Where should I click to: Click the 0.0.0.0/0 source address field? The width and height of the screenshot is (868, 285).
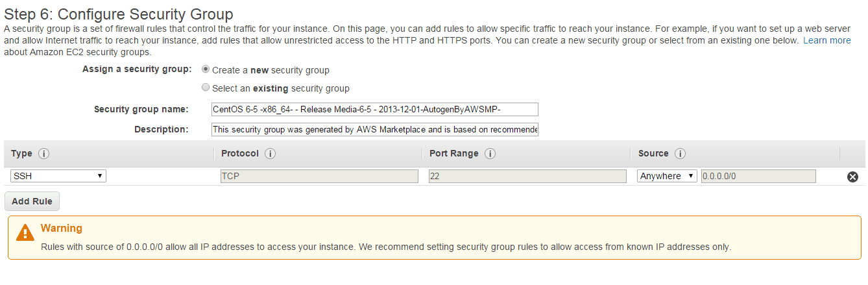tap(758, 176)
